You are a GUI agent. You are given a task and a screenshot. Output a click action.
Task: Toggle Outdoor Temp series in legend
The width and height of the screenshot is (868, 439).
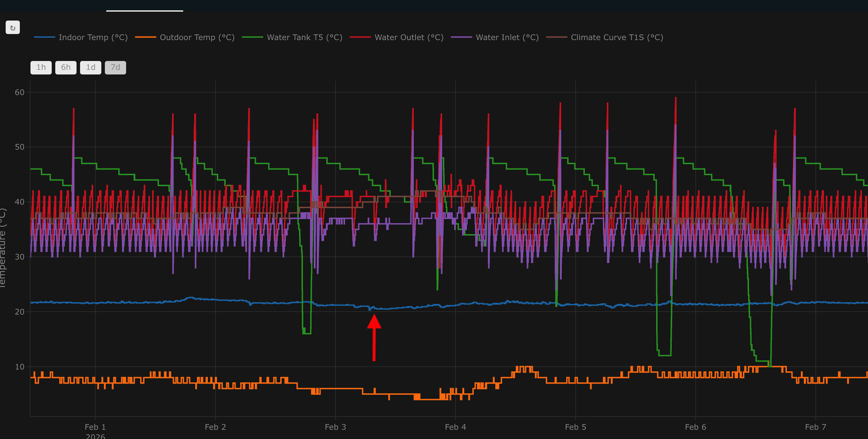(197, 37)
